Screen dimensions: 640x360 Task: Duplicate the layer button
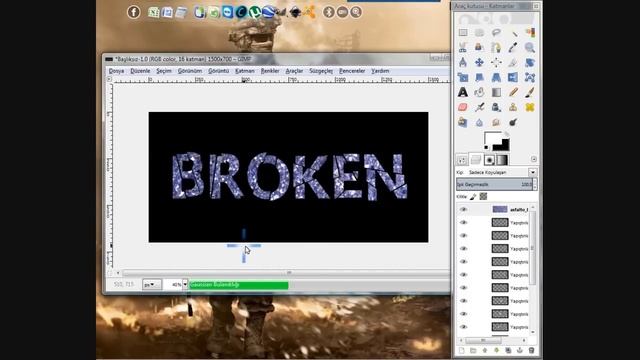(508, 351)
